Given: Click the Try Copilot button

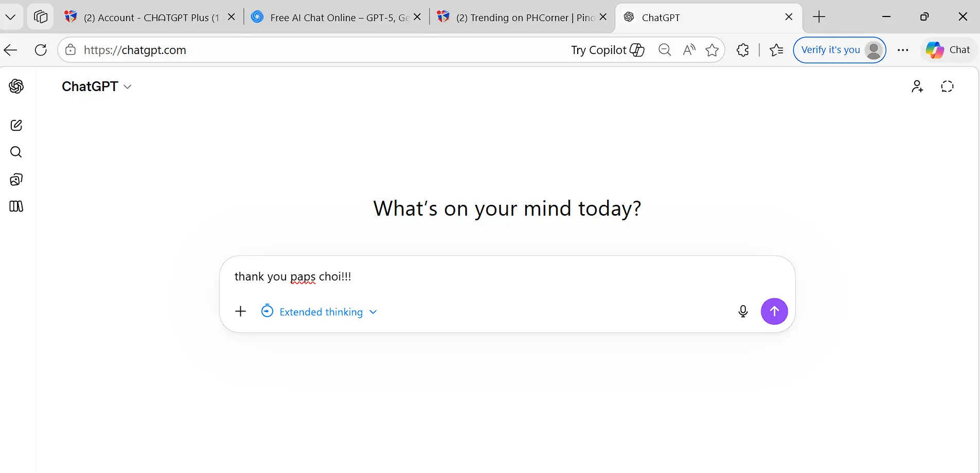Looking at the screenshot, I should click(x=608, y=50).
